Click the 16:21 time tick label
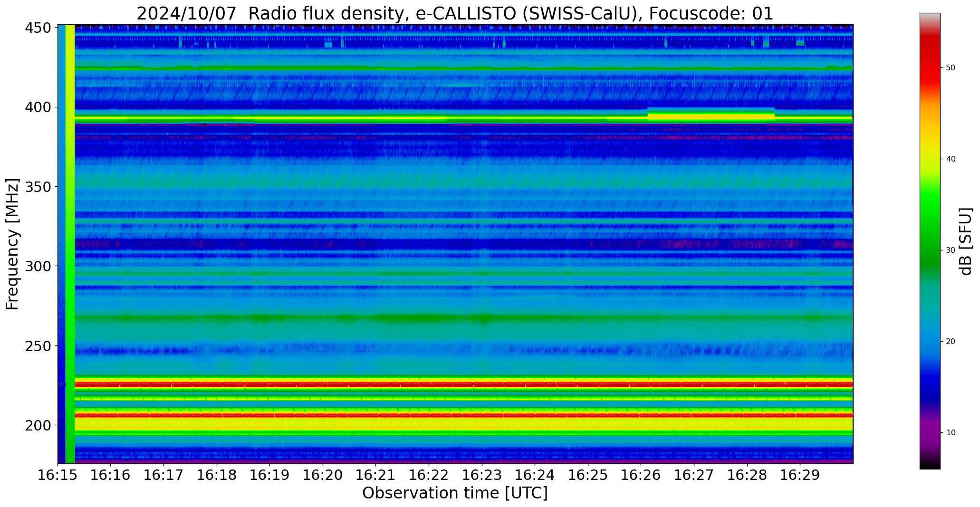 point(376,474)
